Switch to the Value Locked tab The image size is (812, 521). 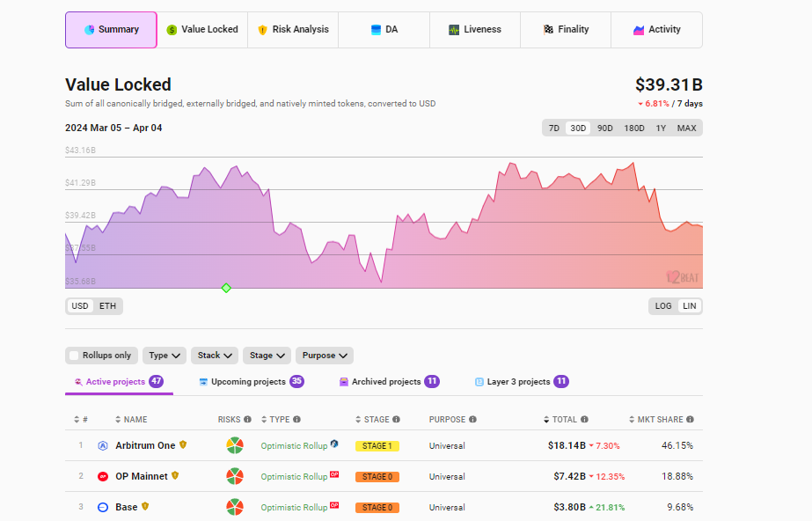[x=202, y=30]
